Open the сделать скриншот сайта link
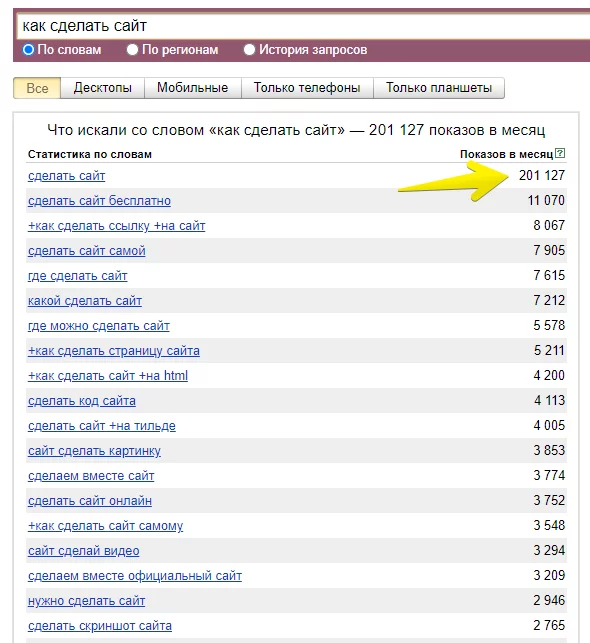Viewport: 590px width, 643px height. [100, 626]
